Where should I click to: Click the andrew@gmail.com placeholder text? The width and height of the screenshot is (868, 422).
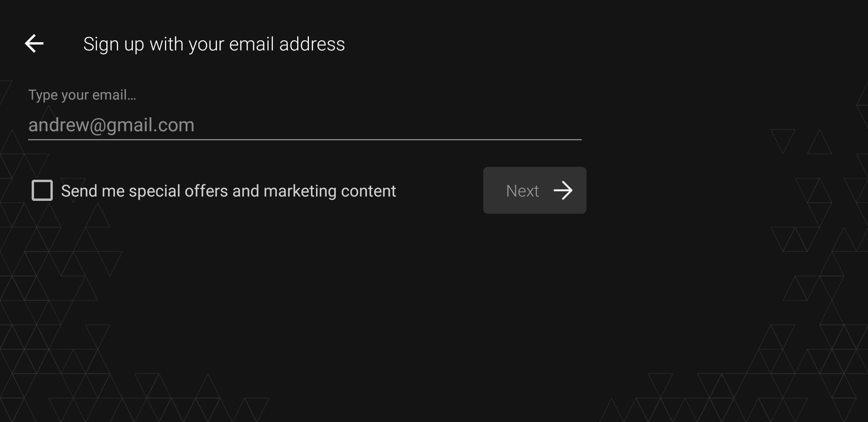pos(111,125)
